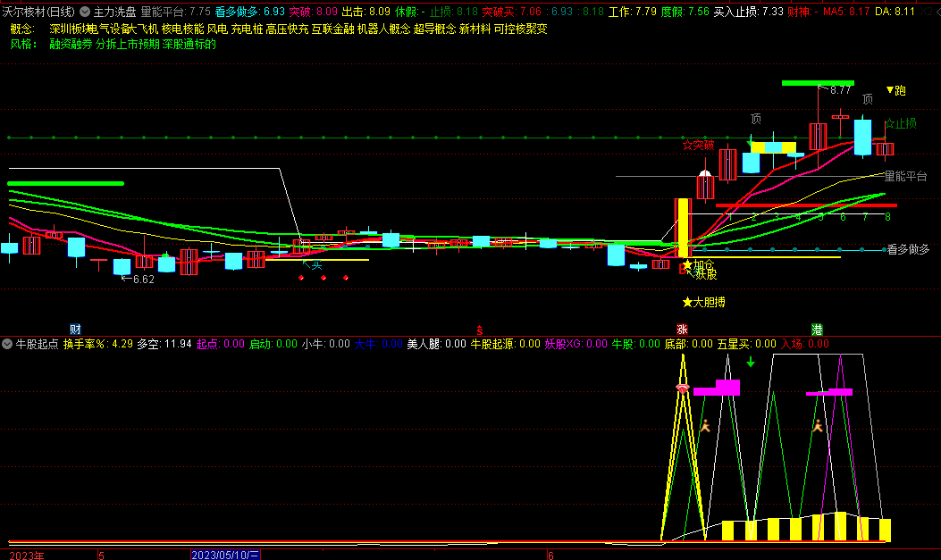Screen dimensions: 941x560
Task: Click the 美人腿: 0.00 value
Action: pyautogui.click(x=436, y=344)
